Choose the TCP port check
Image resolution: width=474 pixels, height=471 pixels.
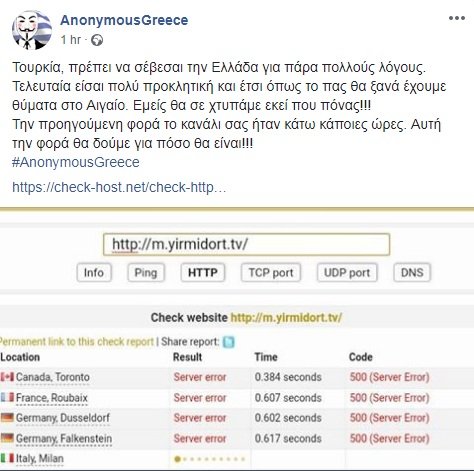271,273
